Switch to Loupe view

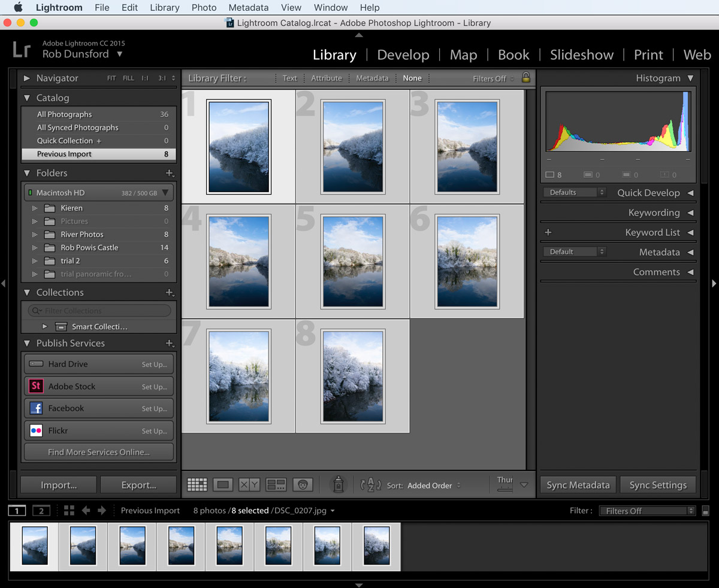(223, 485)
